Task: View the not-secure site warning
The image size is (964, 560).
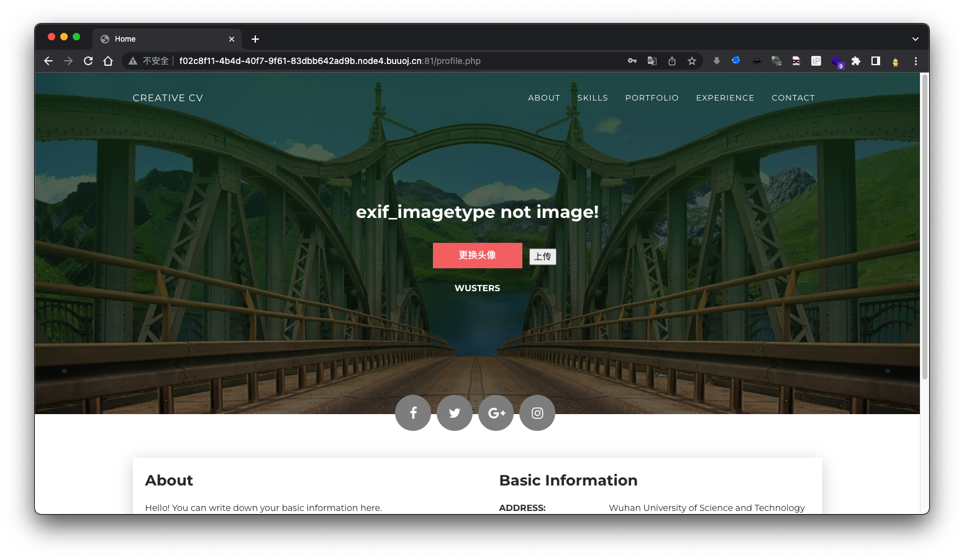Action: point(132,61)
